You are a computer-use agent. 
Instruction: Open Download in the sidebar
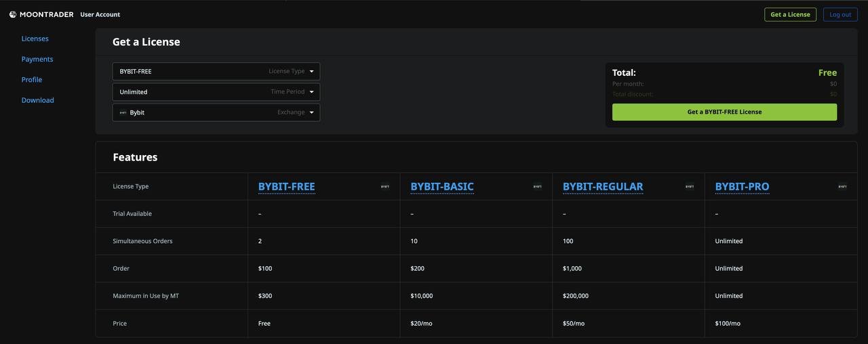pyautogui.click(x=37, y=100)
